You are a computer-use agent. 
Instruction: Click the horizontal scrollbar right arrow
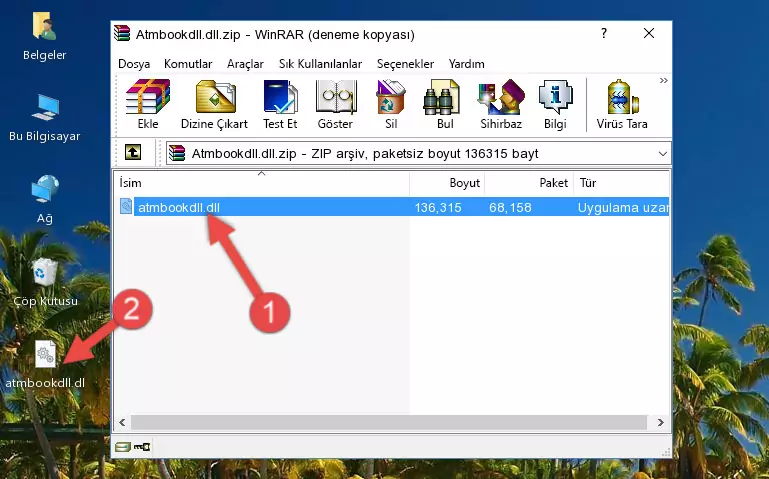click(x=661, y=422)
